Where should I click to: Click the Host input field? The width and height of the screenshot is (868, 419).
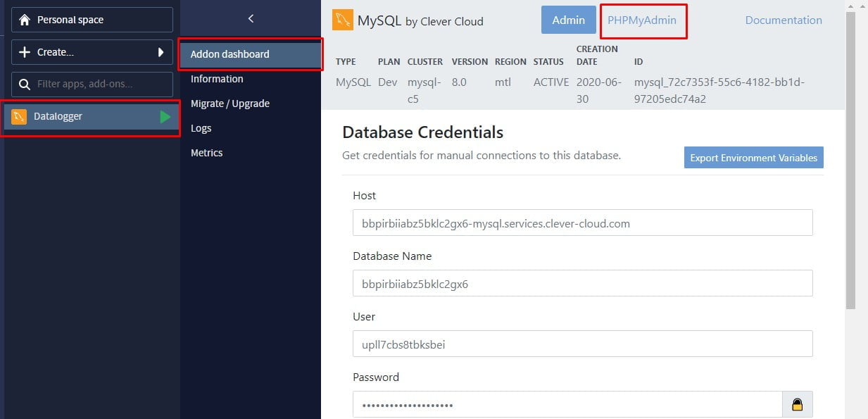582,223
